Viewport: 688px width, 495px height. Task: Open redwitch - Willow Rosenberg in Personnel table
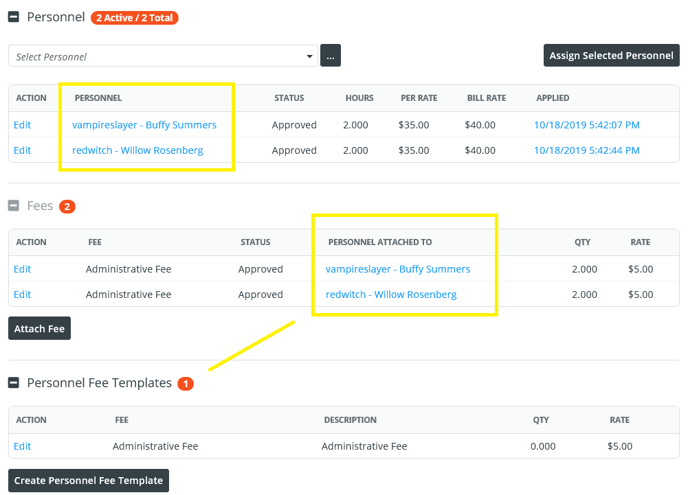tap(137, 150)
